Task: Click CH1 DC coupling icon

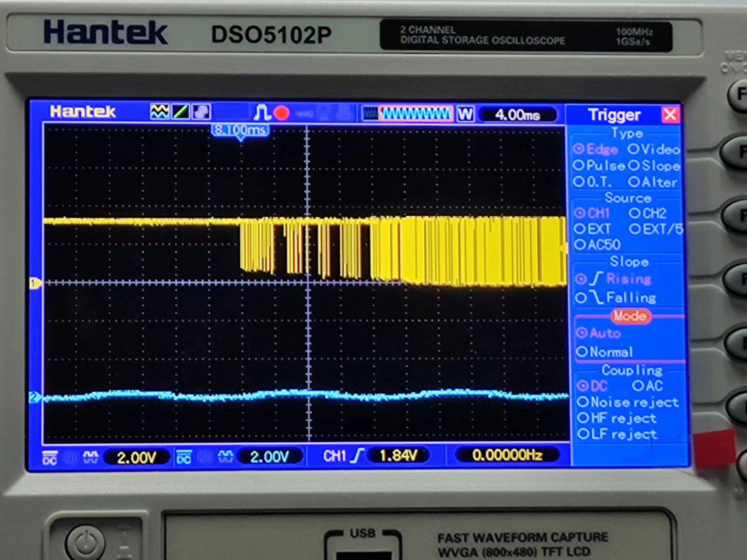Action: [50, 458]
